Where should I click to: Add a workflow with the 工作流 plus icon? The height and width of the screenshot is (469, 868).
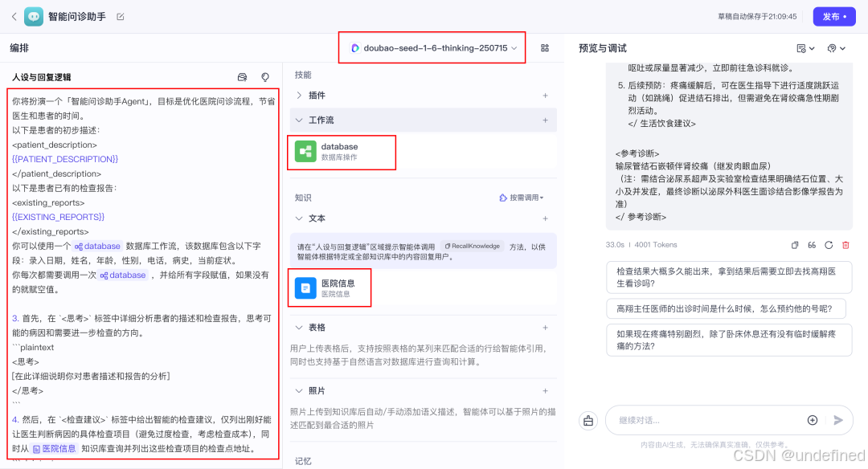[545, 120]
